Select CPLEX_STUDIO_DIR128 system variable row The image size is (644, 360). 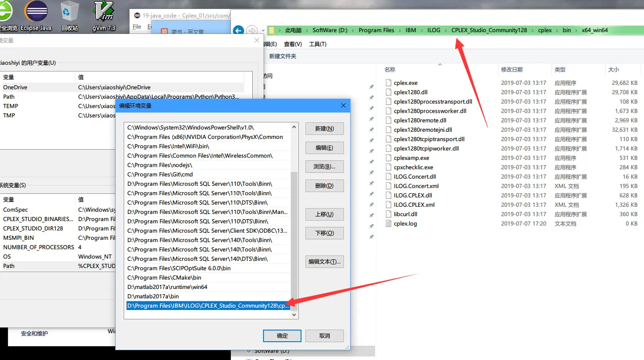[x=58, y=229]
